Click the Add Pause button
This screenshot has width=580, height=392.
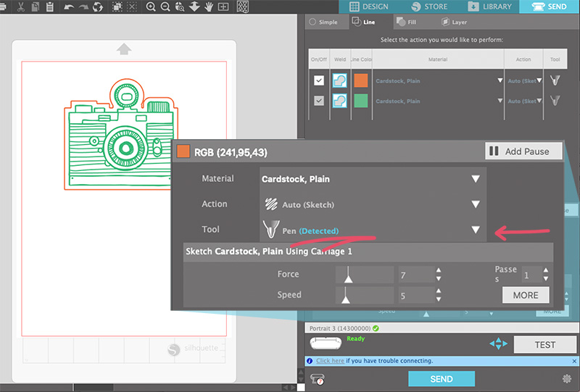pos(523,151)
